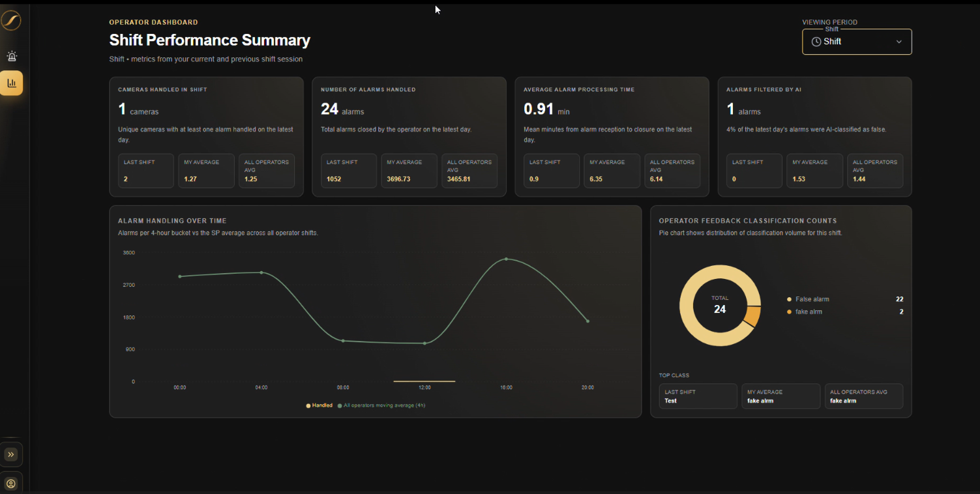Viewport: 980px width, 494px height.
Task: Expand the sidebar with the double-chevron button
Action: [x=11, y=454]
